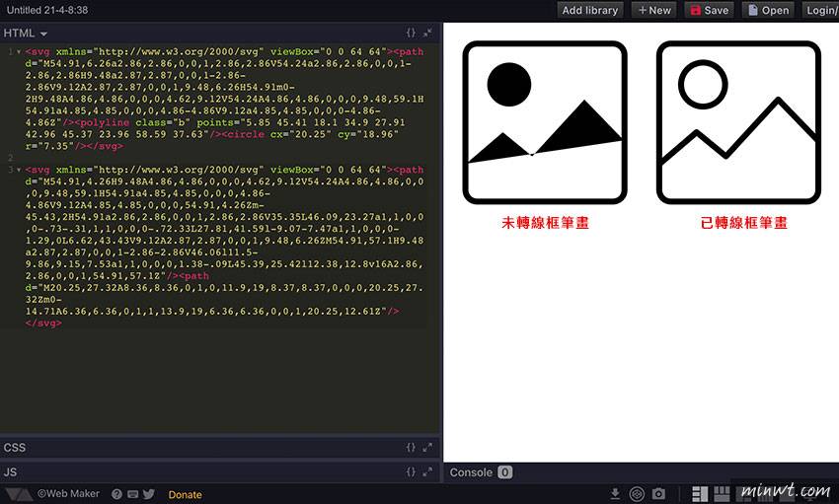This screenshot has height=504, width=839.
Task: Open the HTML mode dropdown
Action: point(26,34)
